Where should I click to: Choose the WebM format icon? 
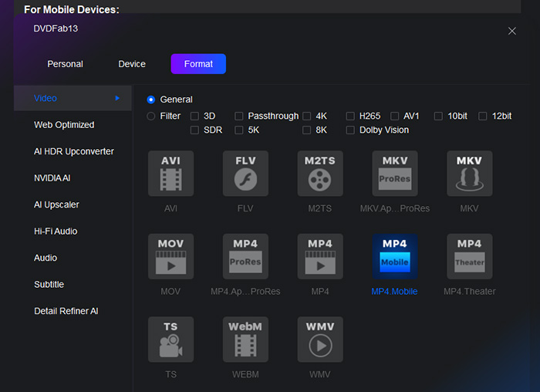click(x=245, y=340)
